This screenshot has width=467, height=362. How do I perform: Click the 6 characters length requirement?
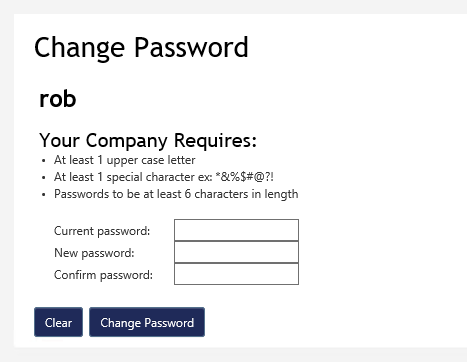pos(176,194)
